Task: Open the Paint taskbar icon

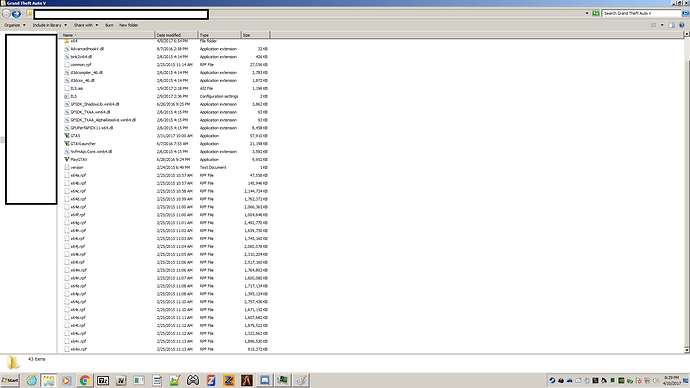Action: [x=301, y=380]
